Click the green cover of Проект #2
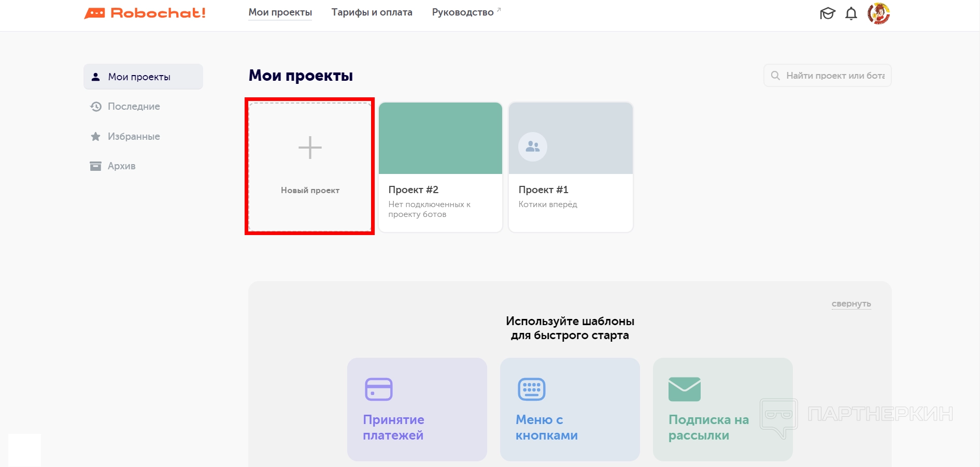Viewport: 980px width, 467px height. (x=441, y=138)
